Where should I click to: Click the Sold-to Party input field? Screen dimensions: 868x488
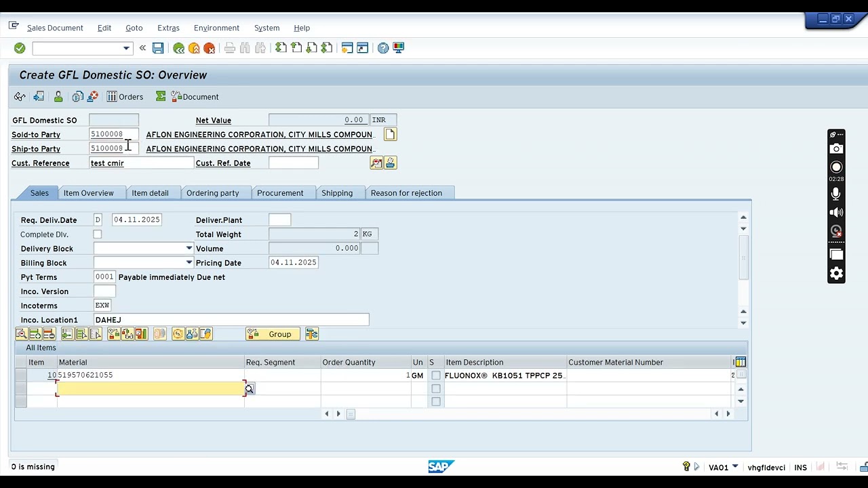[114, 134]
